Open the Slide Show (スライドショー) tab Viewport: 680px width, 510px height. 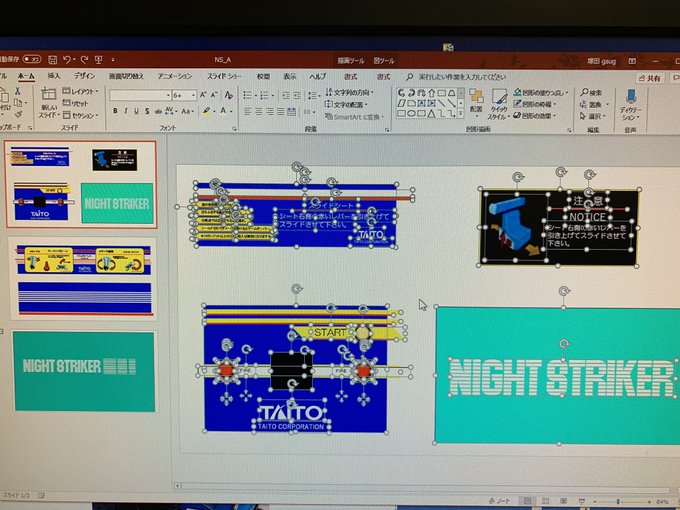coord(224,76)
